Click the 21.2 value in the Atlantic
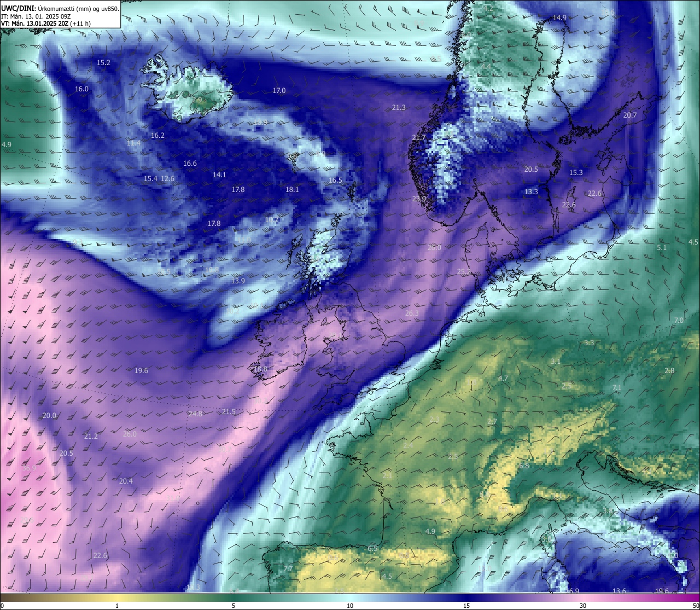 [x=91, y=436]
